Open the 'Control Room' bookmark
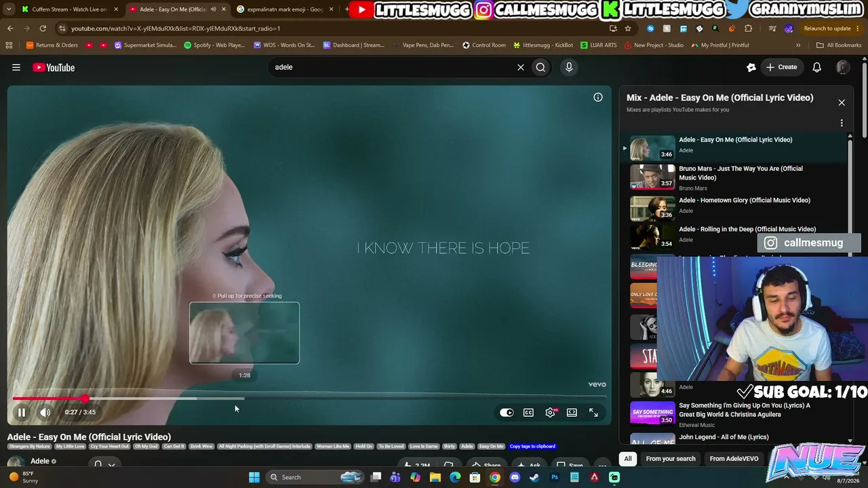The width and height of the screenshot is (868, 488). tap(484, 45)
